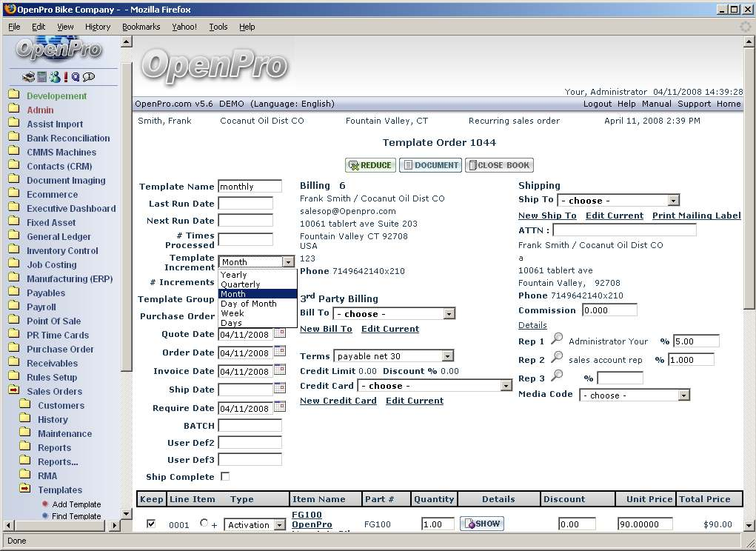The width and height of the screenshot is (756, 551).
Task: Click the printer icon in sidebar toolbar
Action: click(x=28, y=77)
